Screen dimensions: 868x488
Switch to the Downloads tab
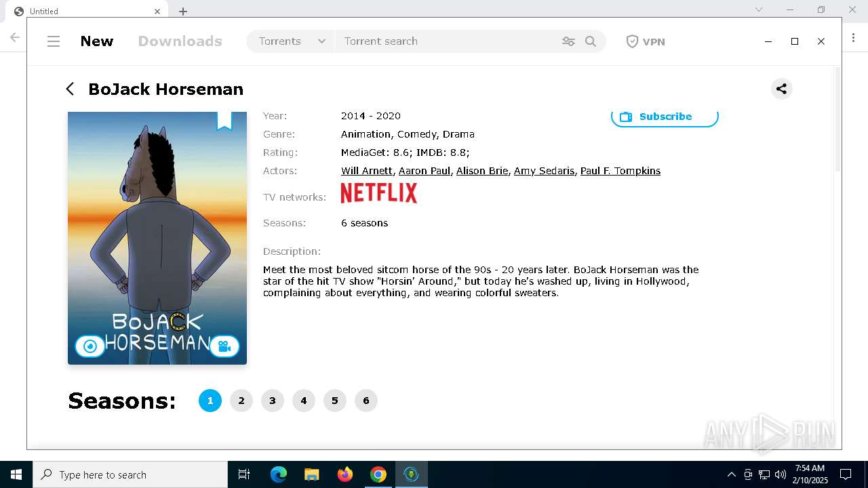tap(180, 41)
